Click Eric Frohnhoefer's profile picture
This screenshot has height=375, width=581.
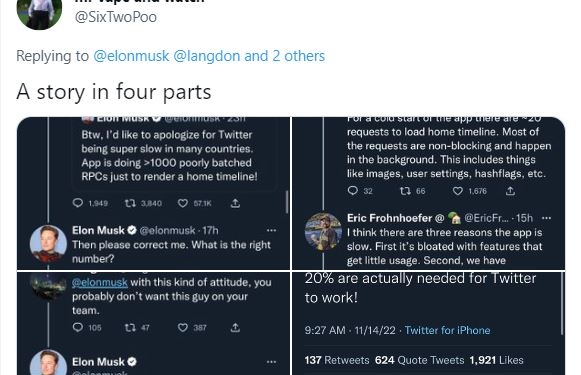point(323,231)
